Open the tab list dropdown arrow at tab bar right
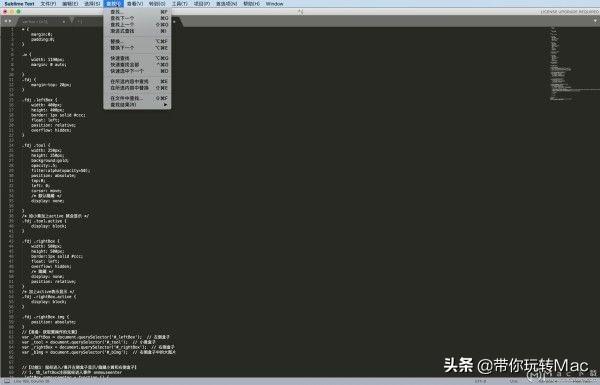The image size is (600, 385). [x=596, y=21]
